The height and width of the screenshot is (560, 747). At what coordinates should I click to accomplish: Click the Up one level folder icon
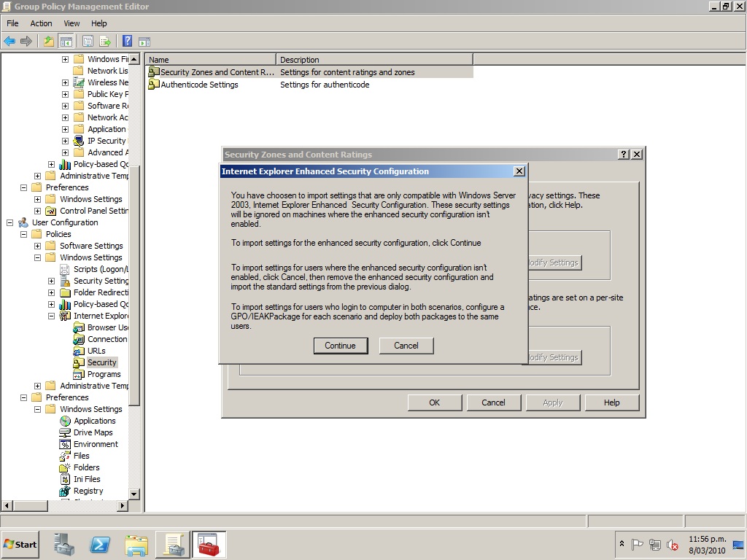click(x=49, y=42)
